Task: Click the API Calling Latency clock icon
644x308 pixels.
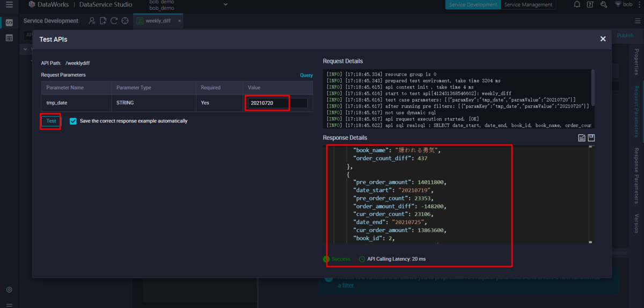Action: pos(362,259)
